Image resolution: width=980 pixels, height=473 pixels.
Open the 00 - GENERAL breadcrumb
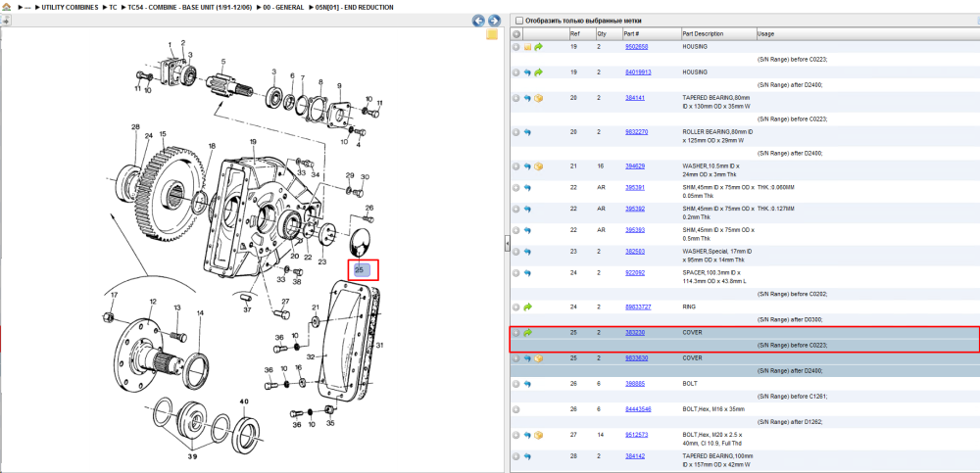283,8
